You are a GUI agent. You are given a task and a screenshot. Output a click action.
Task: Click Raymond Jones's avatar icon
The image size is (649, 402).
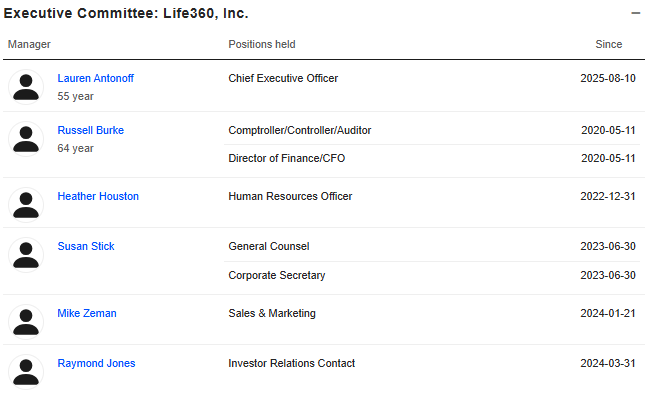point(26,372)
